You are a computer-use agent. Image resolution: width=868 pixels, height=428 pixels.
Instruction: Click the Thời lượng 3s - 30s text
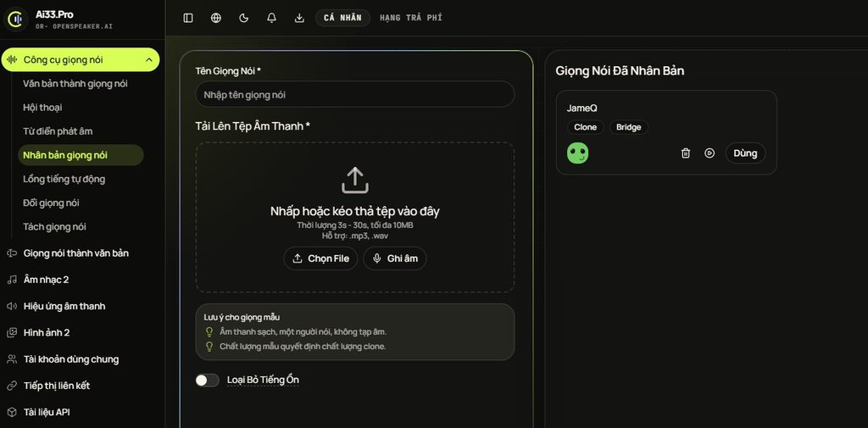[x=355, y=225]
